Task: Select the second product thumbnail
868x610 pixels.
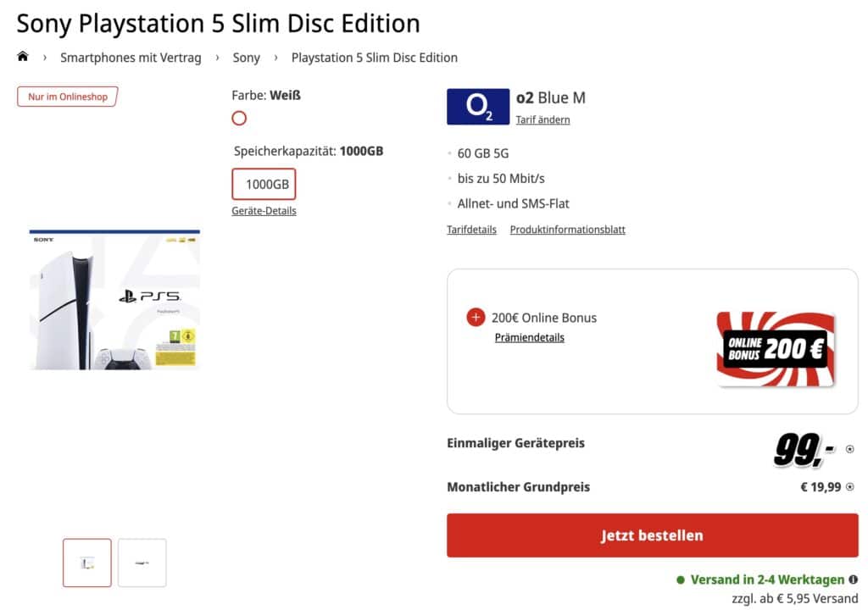Action: pyautogui.click(x=142, y=563)
